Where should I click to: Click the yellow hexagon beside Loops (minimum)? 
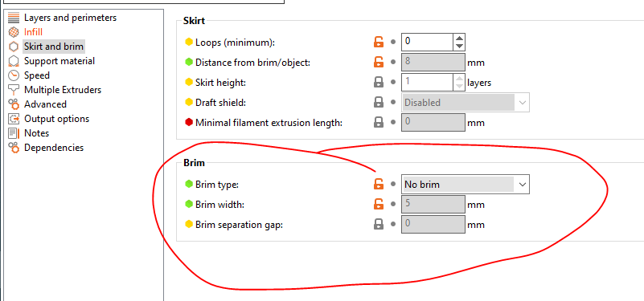point(189,42)
